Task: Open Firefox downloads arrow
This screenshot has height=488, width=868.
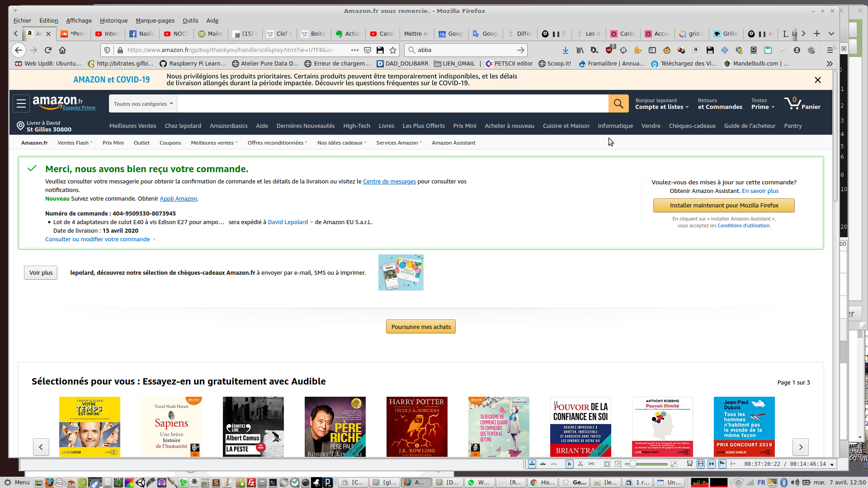Action: [565, 50]
